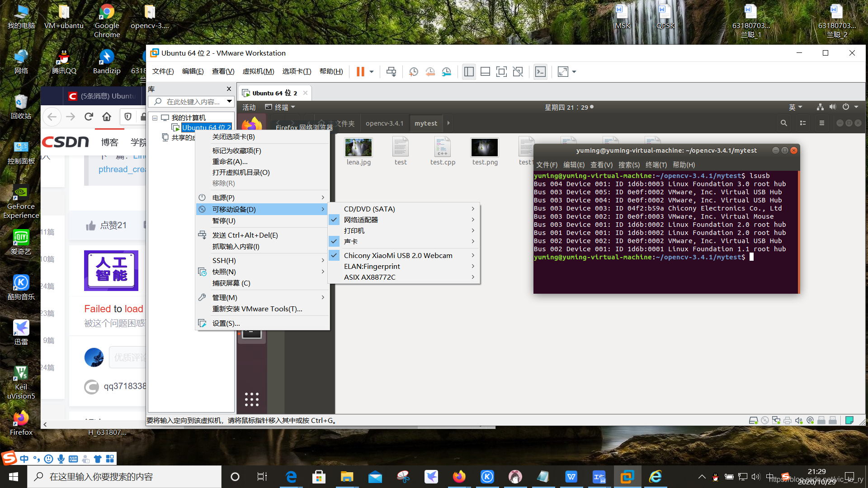Click the CSDN browser reload icon
Screen dimensions: 868x488
[89, 117]
